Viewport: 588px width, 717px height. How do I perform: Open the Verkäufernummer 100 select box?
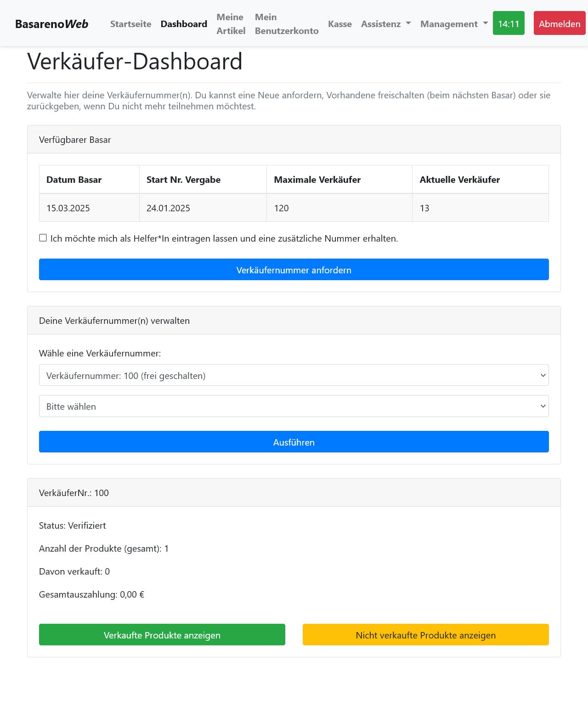(294, 375)
